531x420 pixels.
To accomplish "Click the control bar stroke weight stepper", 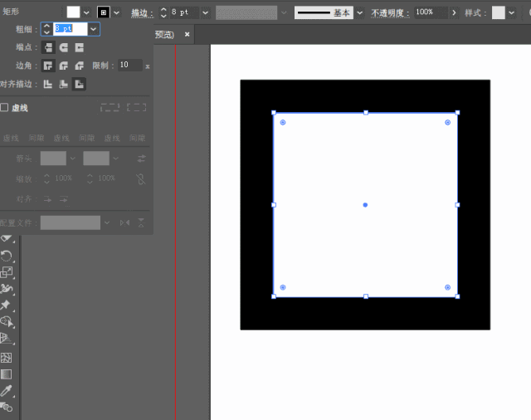I will 163,13.
